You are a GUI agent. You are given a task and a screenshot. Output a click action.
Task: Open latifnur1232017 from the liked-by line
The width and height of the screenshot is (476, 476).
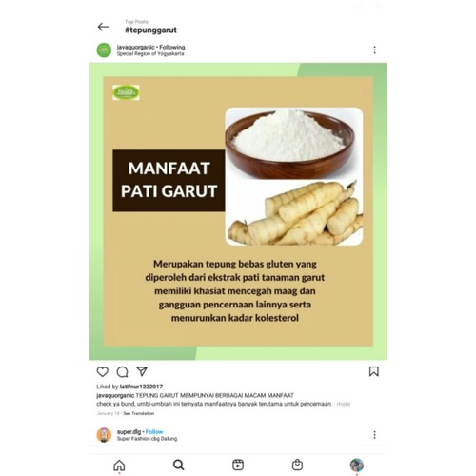pos(141,387)
